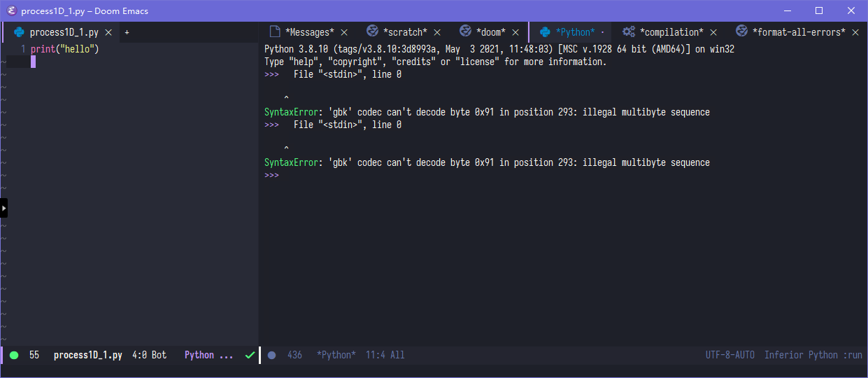Click the green buffer state indicator
The width and height of the screenshot is (868, 378).
pos(14,356)
